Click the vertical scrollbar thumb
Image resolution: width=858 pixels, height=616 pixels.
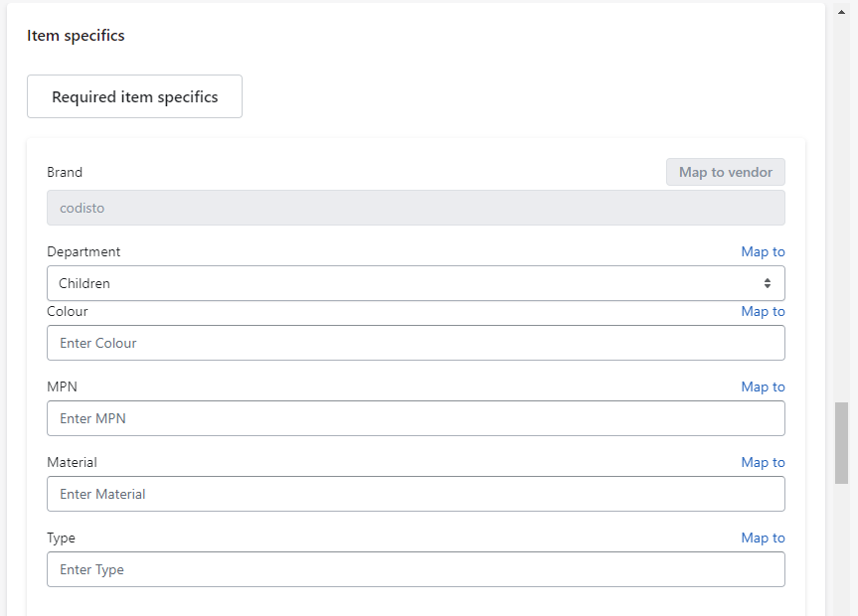tap(841, 443)
